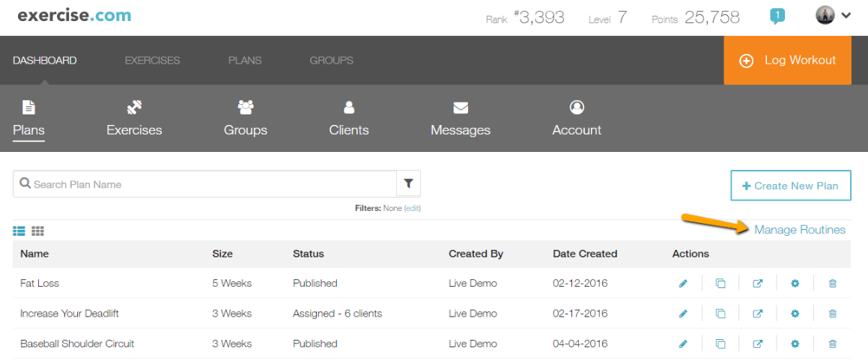Viewport: 868px width, 360px height.
Task: Select GROUPS in top navigation
Action: point(331,61)
